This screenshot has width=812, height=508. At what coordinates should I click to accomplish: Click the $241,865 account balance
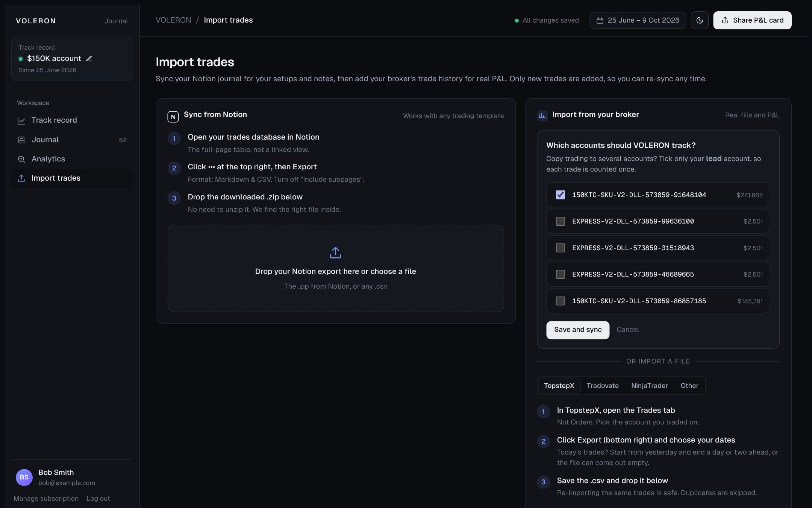pyautogui.click(x=749, y=195)
